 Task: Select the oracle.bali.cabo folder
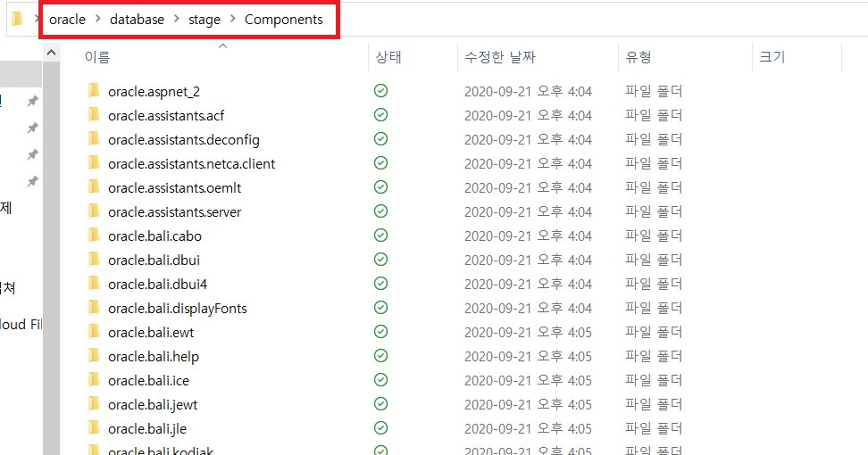click(154, 236)
